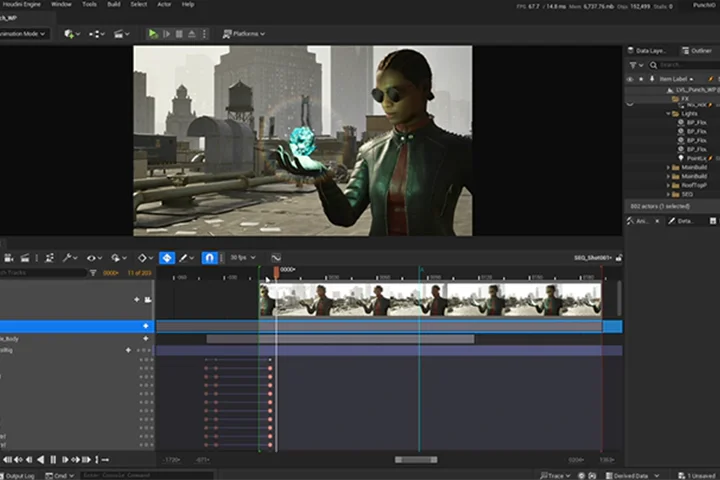Open the Select menu
The image size is (720, 480).
point(139,4)
